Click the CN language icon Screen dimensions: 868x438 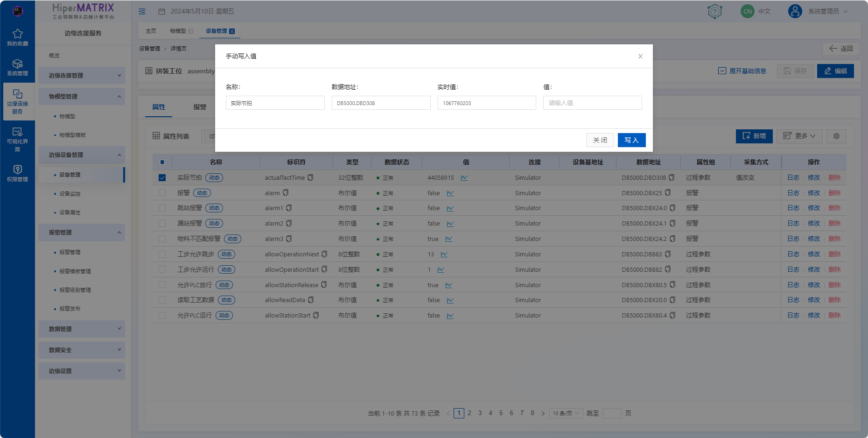pos(748,11)
